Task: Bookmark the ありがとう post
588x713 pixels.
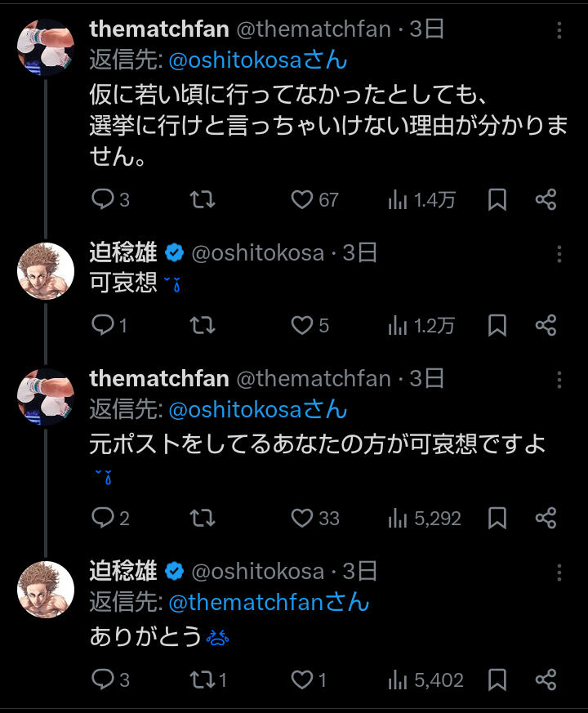Action: (x=497, y=680)
